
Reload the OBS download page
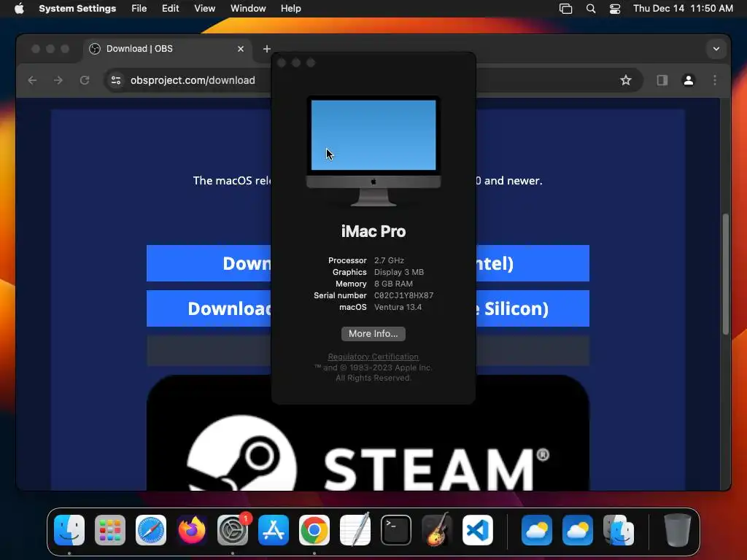coord(85,80)
